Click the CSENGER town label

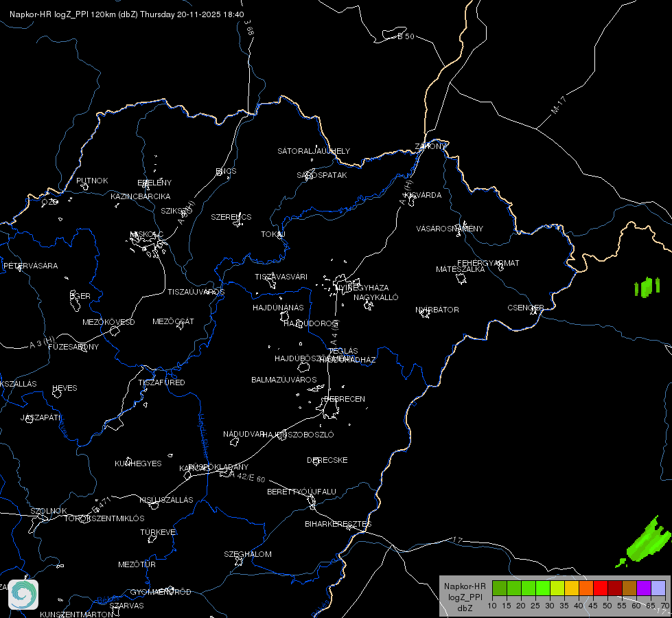[525, 308]
